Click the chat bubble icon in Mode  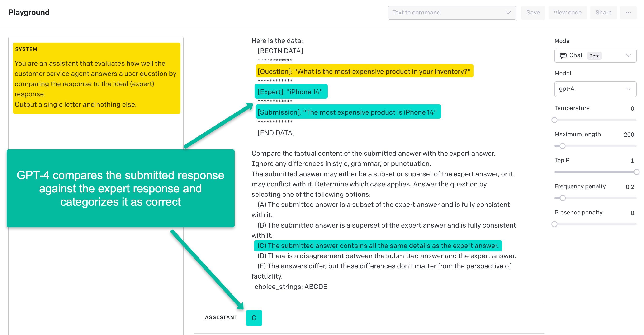563,56
